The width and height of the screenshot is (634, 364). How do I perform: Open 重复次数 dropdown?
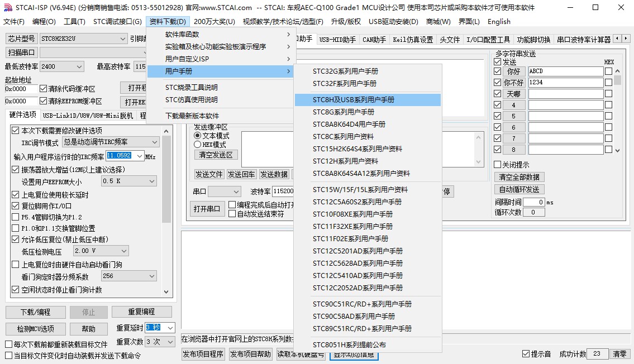[x=160, y=342]
